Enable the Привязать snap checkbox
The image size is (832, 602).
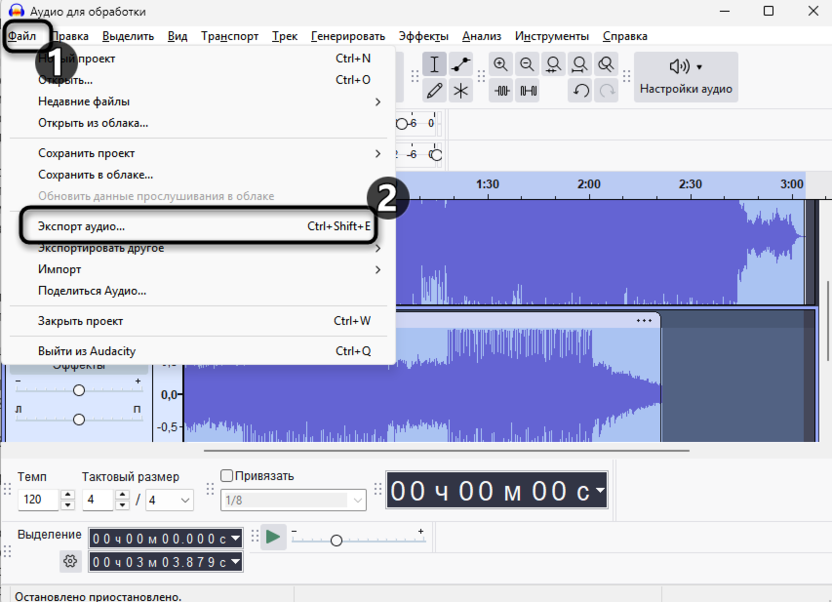tap(226, 476)
